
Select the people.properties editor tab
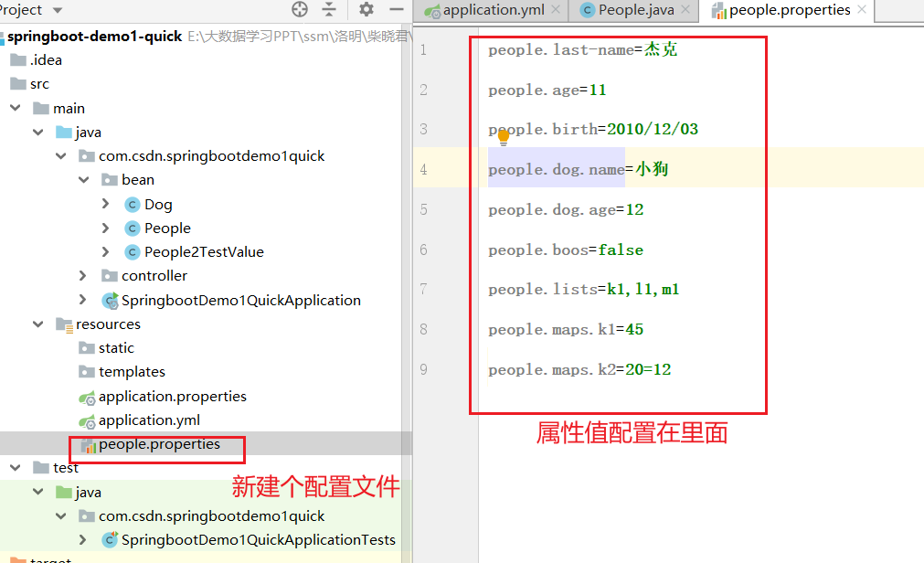click(789, 10)
